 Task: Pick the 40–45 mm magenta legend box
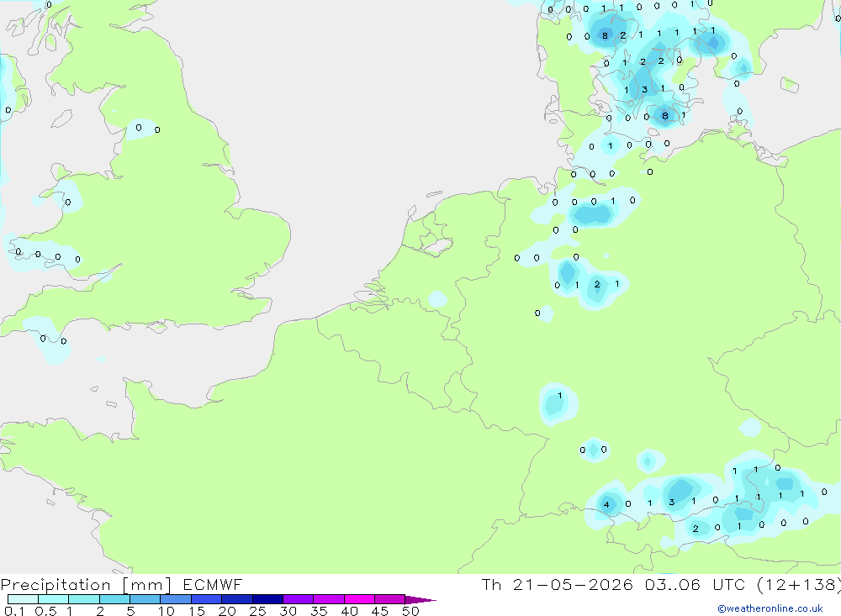pos(359,599)
